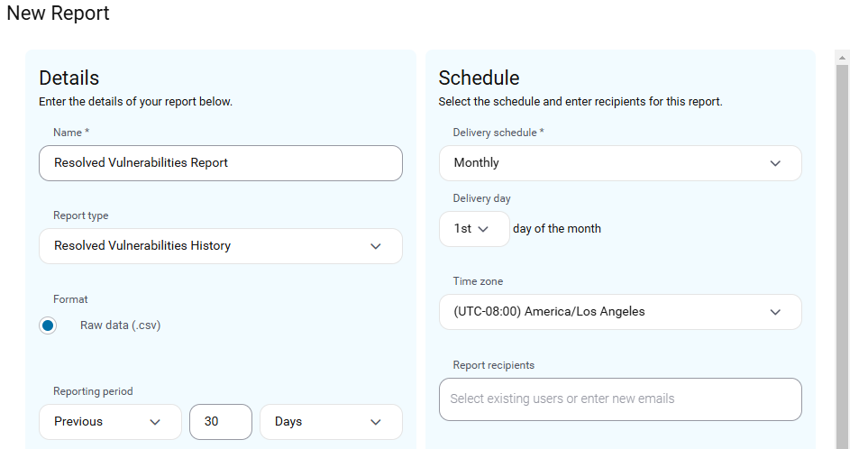The height and width of the screenshot is (449, 868).
Task: Select the Raw data (.csv) radio button
Action: pyautogui.click(x=48, y=325)
